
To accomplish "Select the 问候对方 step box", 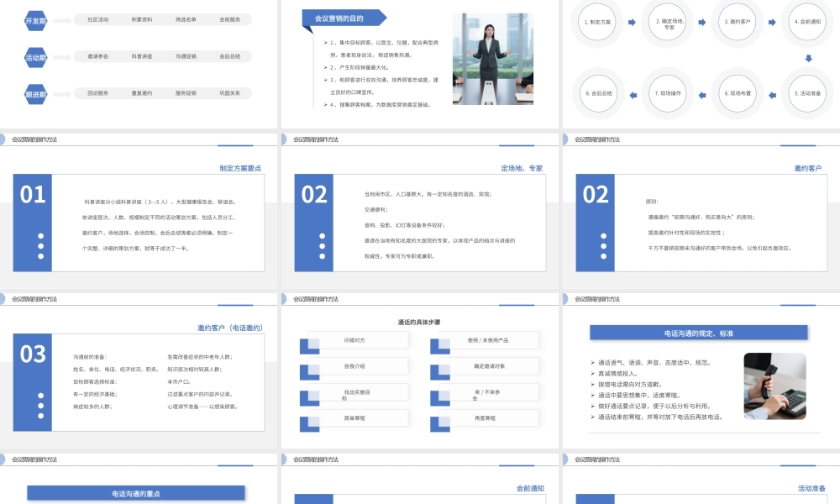I will point(358,340).
